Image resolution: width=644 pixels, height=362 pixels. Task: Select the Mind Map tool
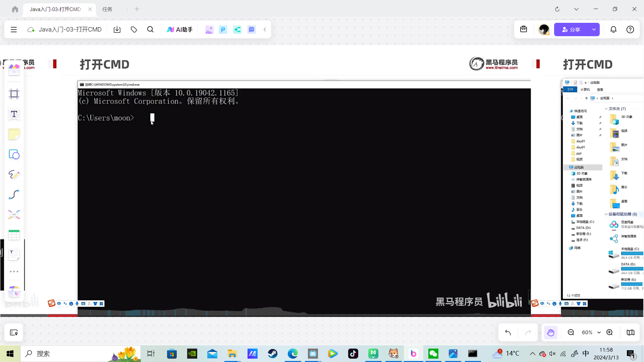[x=14, y=215]
